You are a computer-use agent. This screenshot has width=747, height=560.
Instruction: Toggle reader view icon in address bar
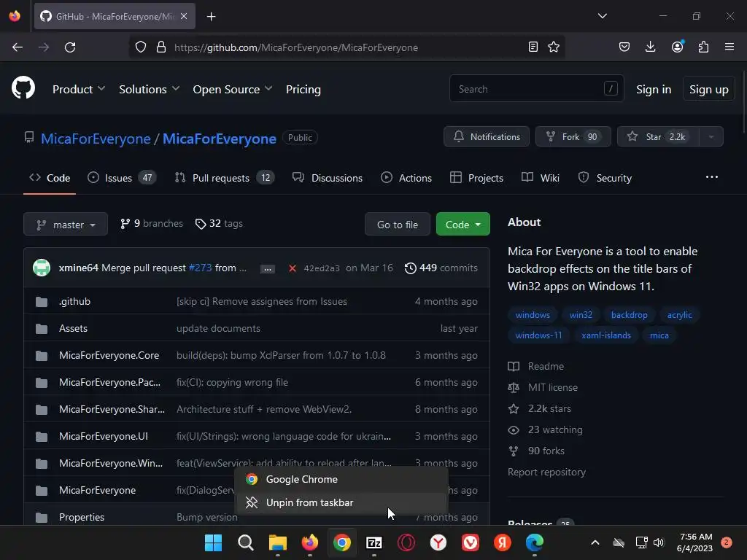(x=533, y=47)
